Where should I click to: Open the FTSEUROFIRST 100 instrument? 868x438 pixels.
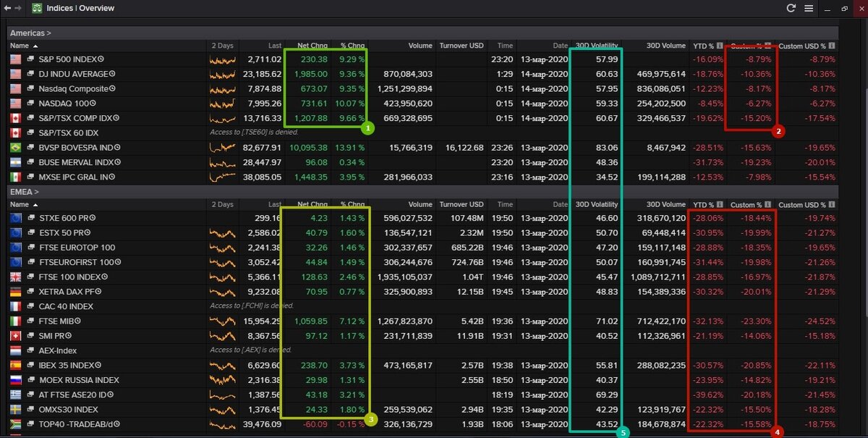(77, 262)
